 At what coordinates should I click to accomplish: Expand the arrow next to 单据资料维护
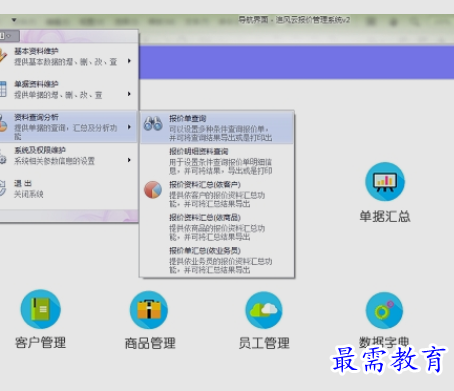point(129,94)
